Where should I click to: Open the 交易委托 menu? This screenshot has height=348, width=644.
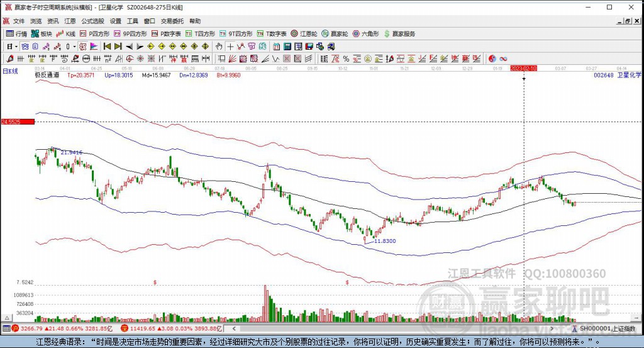pyautogui.click(x=171, y=21)
